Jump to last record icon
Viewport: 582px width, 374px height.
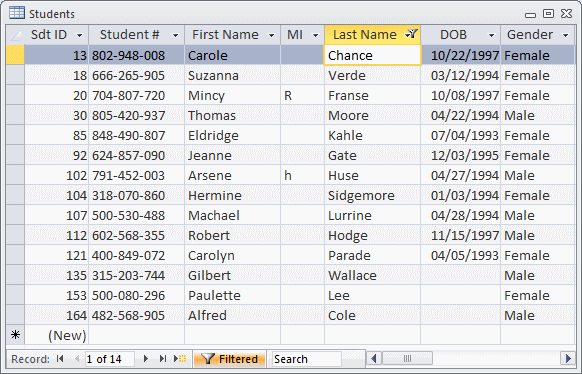click(x=163, y=359)
